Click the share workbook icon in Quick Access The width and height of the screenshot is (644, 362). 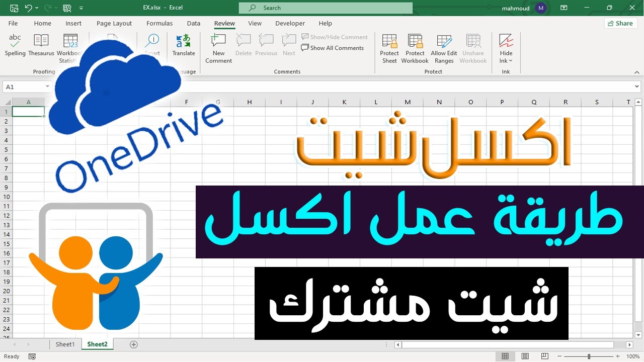coord(67,8)
